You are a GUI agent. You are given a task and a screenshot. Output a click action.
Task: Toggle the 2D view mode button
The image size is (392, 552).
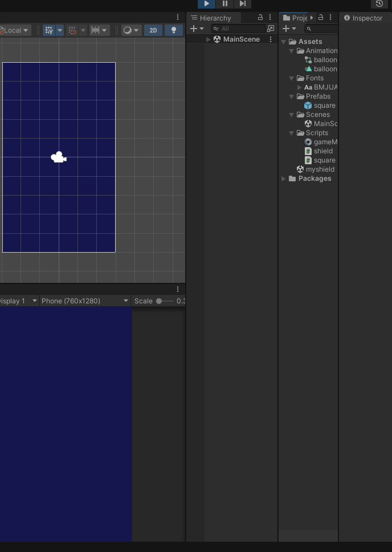(153, 30)
